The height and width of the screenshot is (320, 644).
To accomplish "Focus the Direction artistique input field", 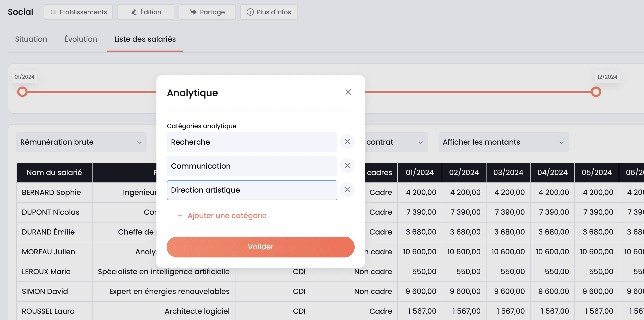I will tap(252, 190).
